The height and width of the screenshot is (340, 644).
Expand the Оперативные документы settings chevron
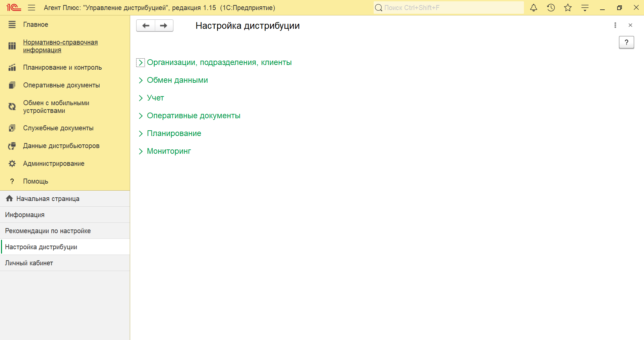coord(141,116)
